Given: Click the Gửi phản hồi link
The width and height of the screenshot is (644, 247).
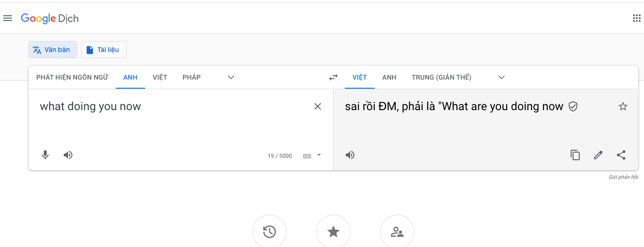Looking at the screenshot, I should point(623,177).
